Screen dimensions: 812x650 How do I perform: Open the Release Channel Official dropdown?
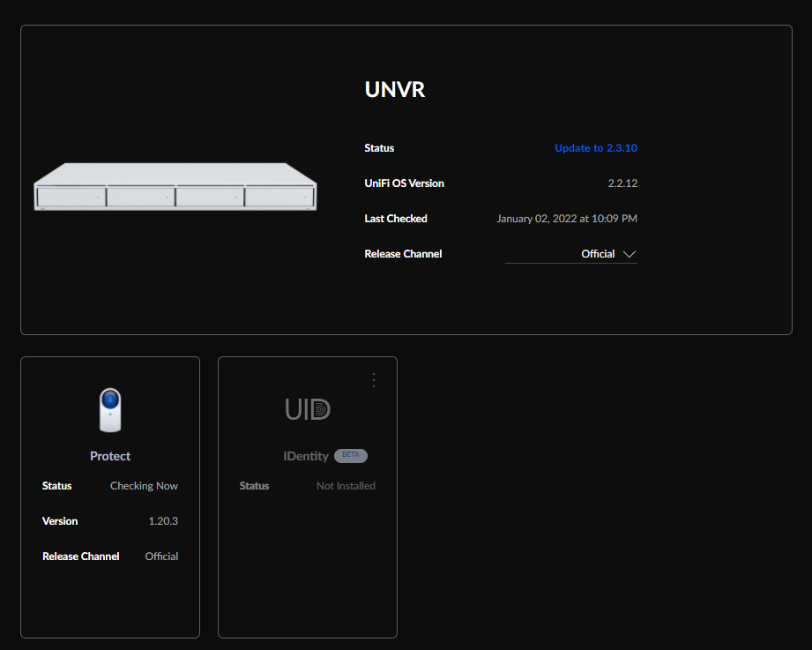tap(571, 254)
